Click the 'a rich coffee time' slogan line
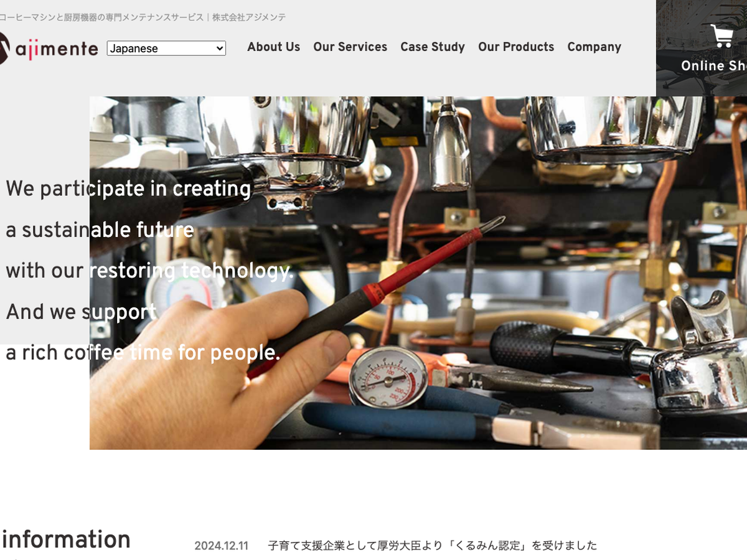The width and height of the screenshot is (747, 560). [143, 353]
